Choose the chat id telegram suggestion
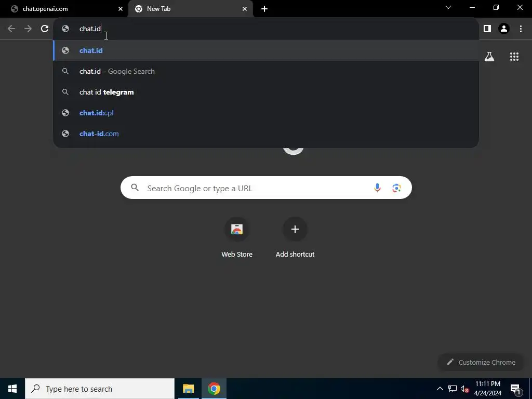532x399 pixels. [267, 92]
